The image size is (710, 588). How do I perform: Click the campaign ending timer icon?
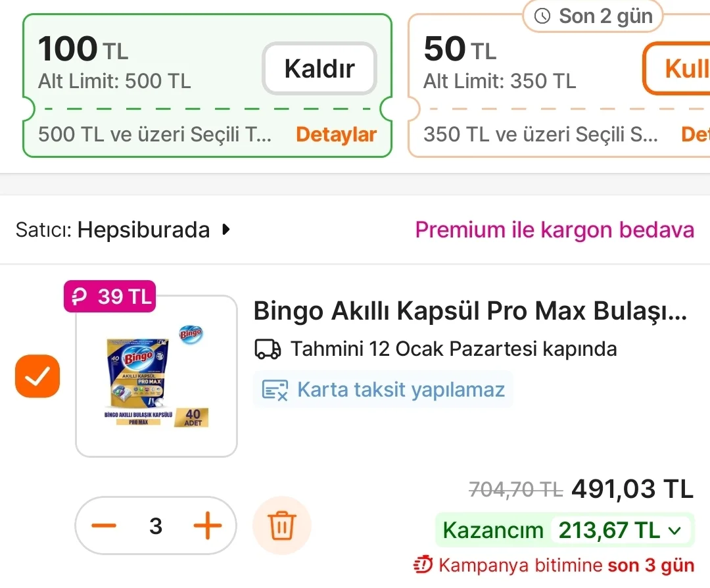pos(423,565)
